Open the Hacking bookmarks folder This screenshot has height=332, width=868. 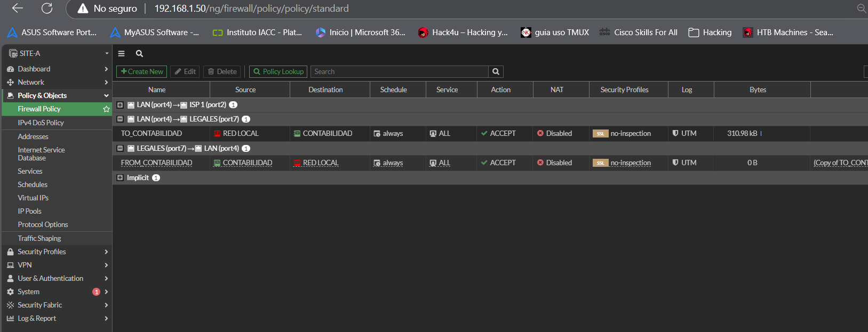pyautogui.click(x=710, y=33)
